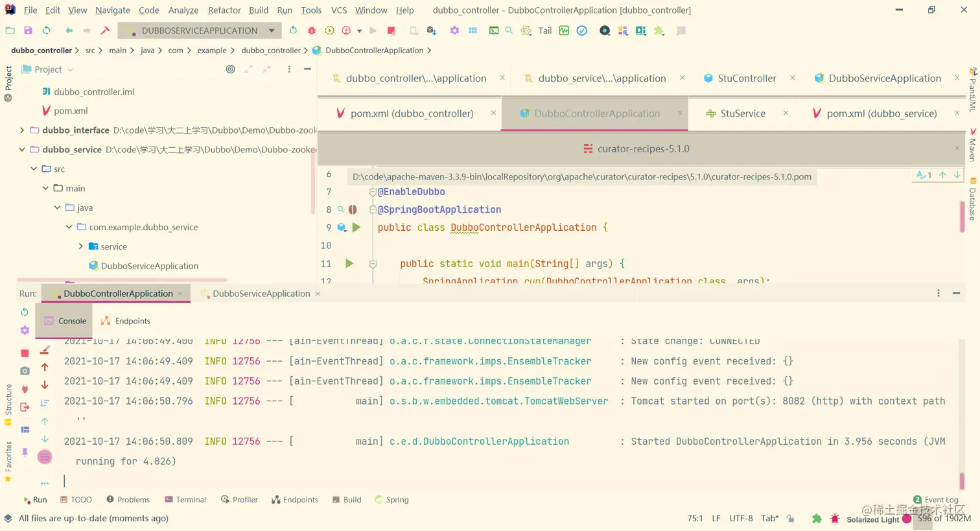980x531 pixels.
Task: Click Collapse All icon in Project panel
Action: point(266,69)
